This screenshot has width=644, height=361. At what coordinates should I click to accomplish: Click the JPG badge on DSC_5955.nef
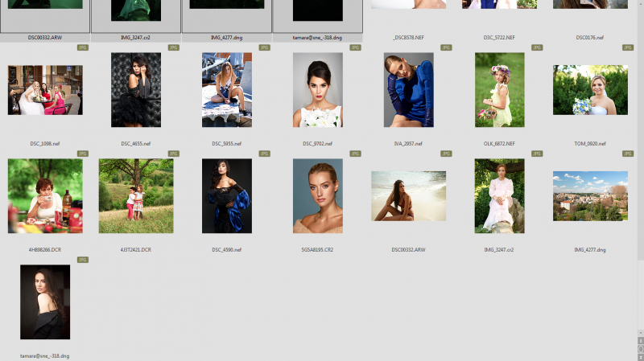coord(264,47)
